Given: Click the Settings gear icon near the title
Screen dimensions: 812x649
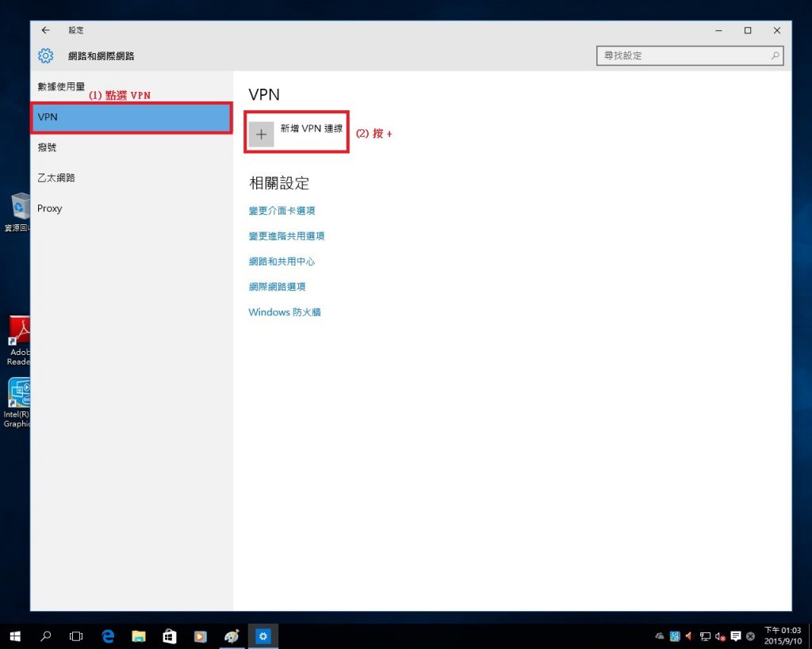Looking at the screenshot, I should (x=45, y=55).
